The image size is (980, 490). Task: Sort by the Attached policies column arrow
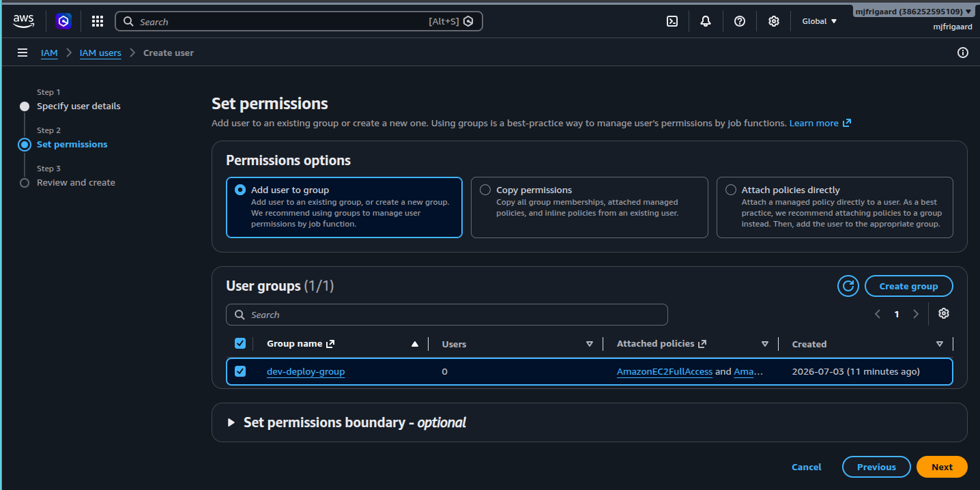tap(765, 344)
